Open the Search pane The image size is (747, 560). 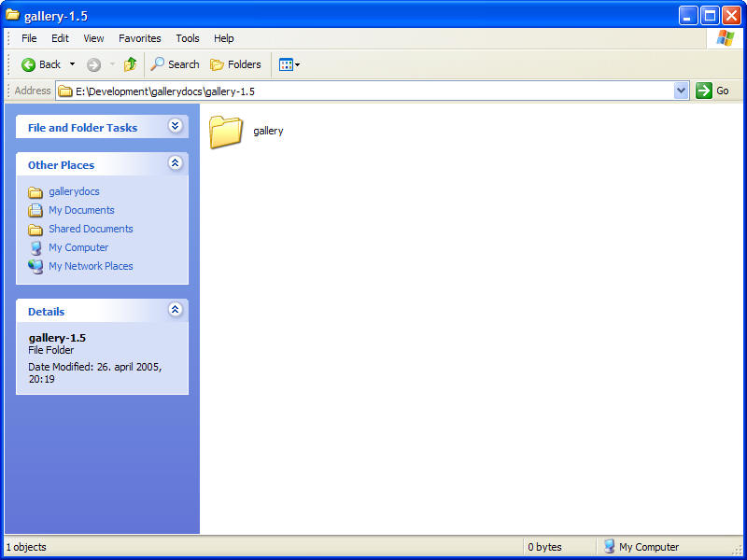[175, 64]
